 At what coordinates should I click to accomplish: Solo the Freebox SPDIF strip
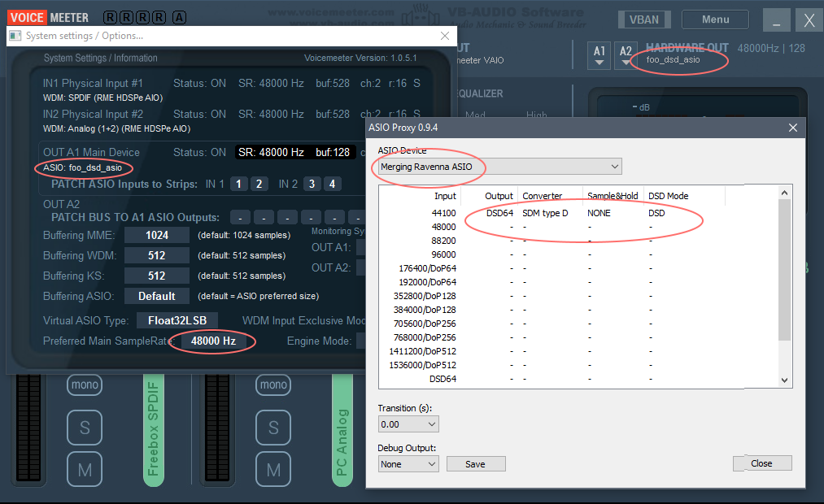85,428
